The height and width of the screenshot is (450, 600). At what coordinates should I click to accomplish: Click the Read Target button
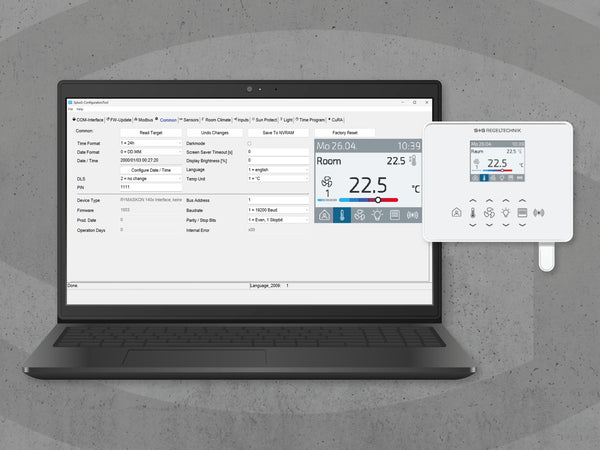[150, 131]
